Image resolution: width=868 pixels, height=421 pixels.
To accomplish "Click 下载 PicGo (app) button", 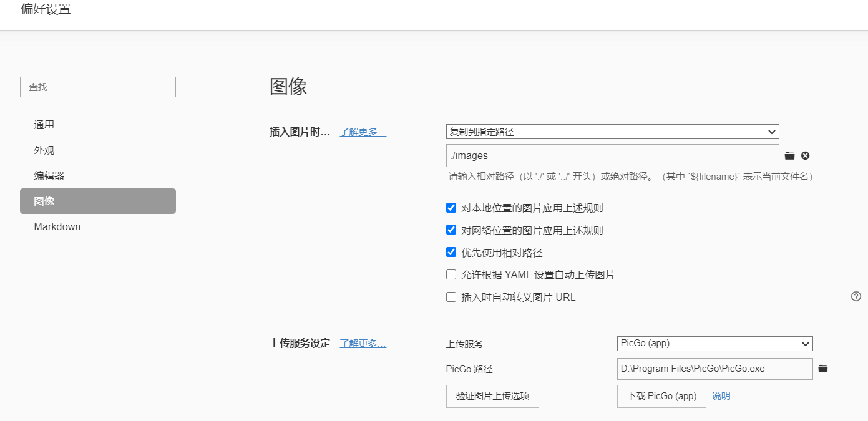I will (661, 396).
